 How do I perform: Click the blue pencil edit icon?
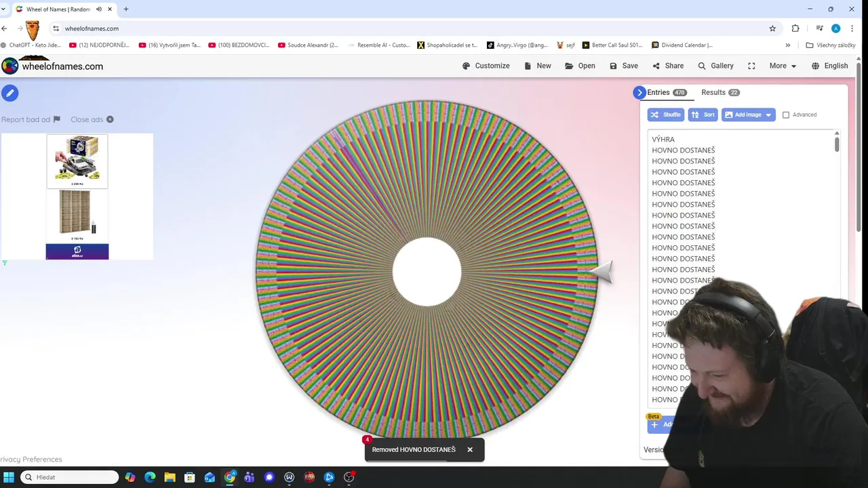click(x=9, y=93)
